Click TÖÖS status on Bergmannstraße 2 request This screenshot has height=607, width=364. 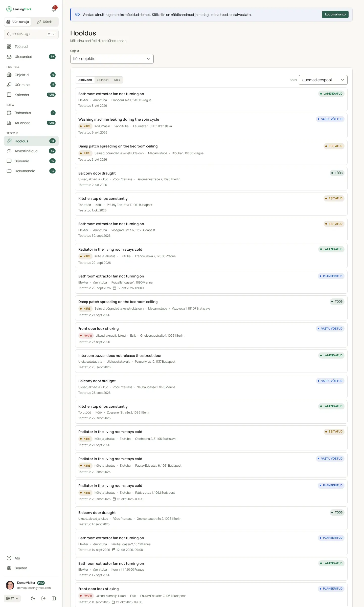(x=337, y=173)
